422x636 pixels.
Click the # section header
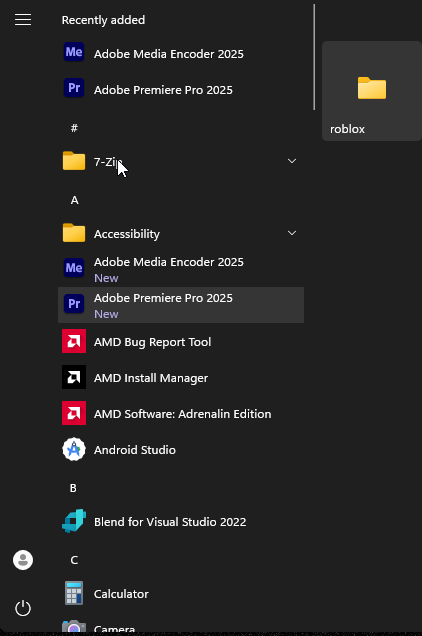[74, 128]
